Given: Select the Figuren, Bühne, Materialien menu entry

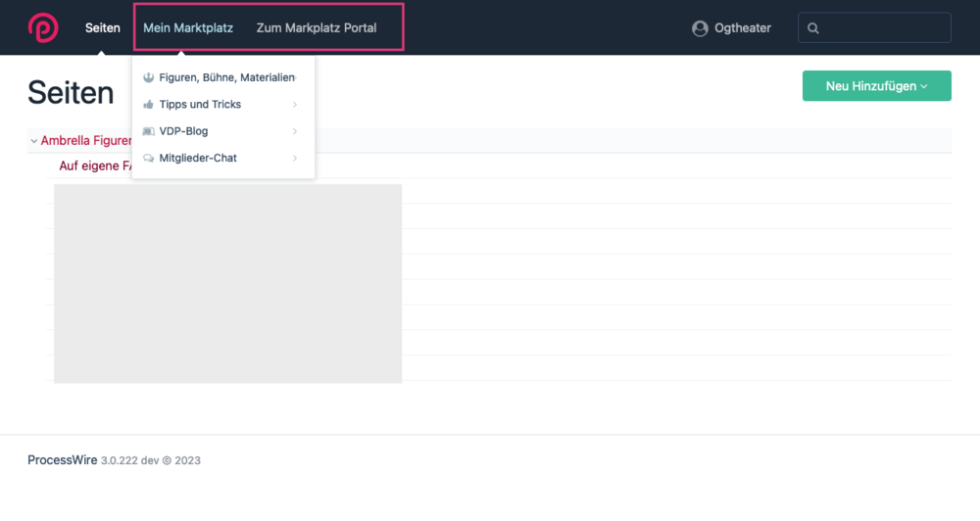Looking at the screenshot, I should [x=225, y=77].
